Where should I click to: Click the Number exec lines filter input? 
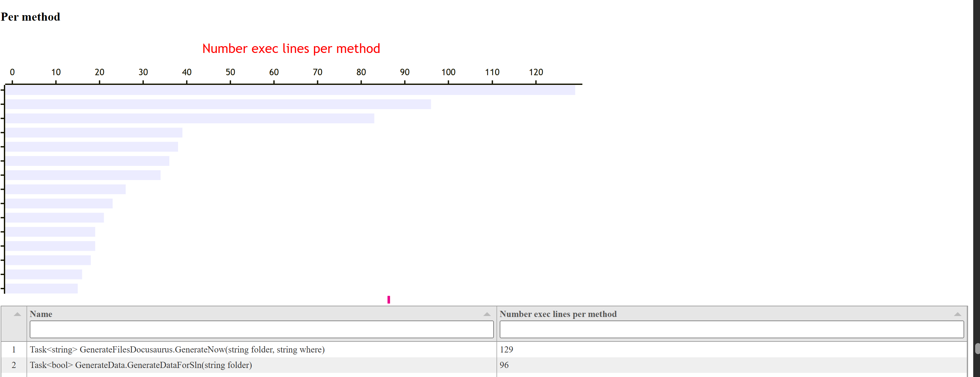[x=731, y=329]
